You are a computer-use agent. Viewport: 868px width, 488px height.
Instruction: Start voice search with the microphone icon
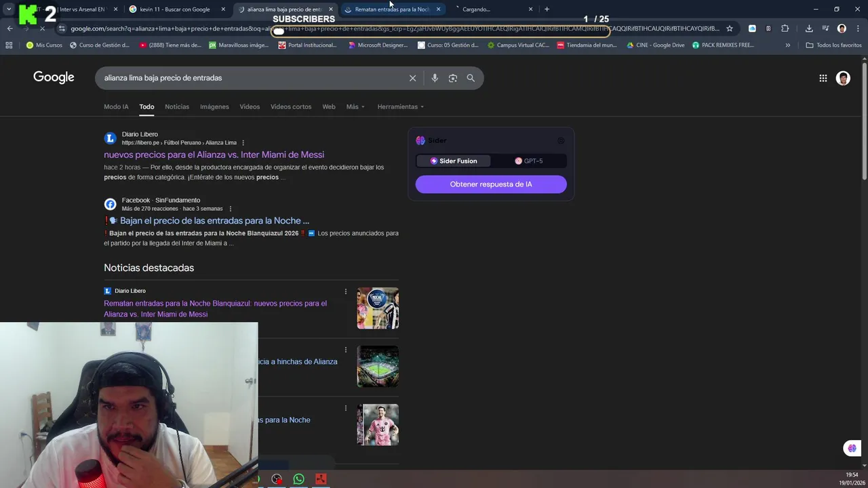(435, 78)
